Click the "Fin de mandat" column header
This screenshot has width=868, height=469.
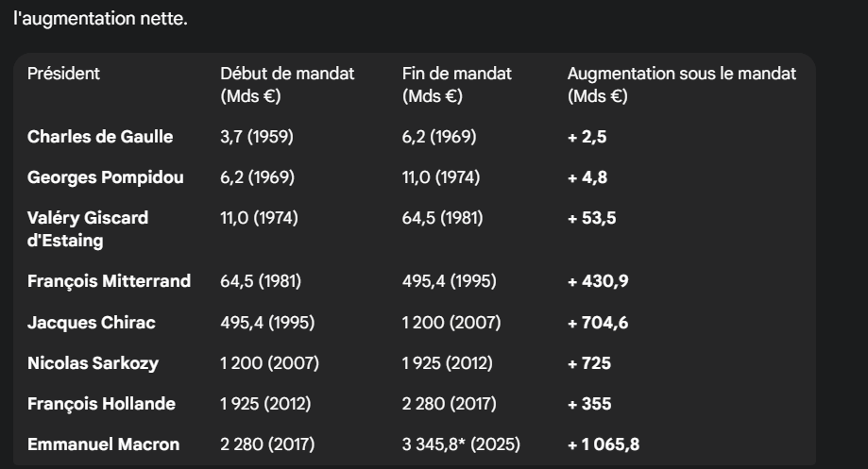pos(456,84)
